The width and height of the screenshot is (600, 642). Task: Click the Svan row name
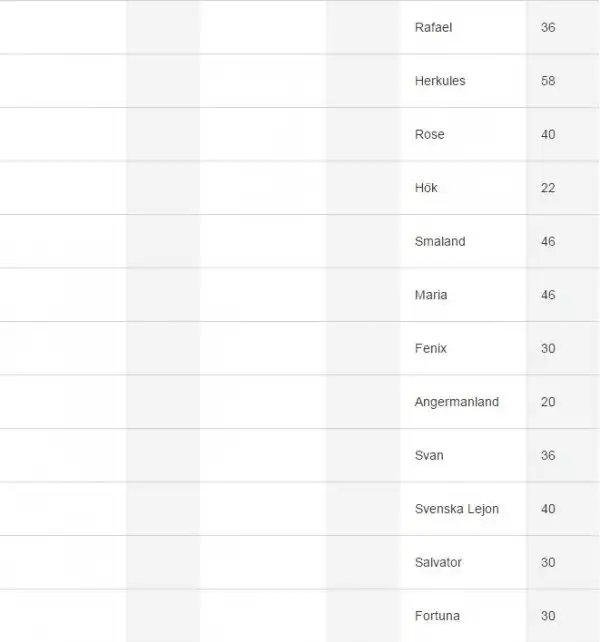pos(429,455)
